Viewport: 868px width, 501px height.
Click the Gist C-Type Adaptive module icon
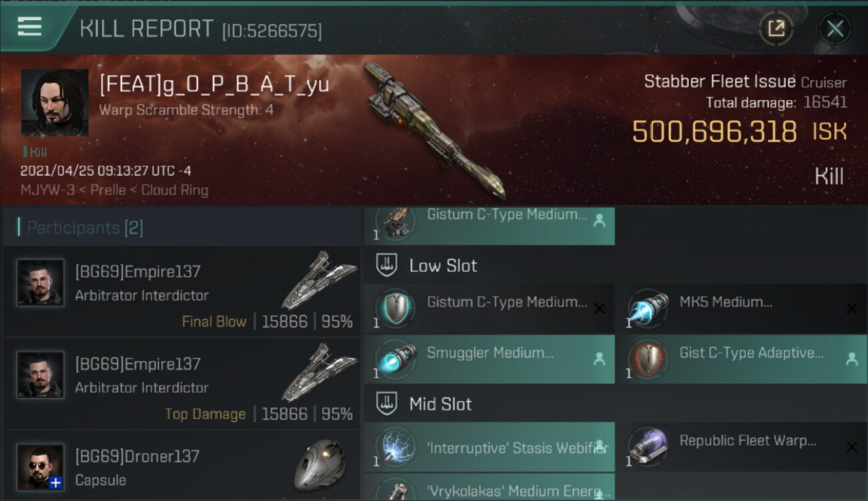648,359
